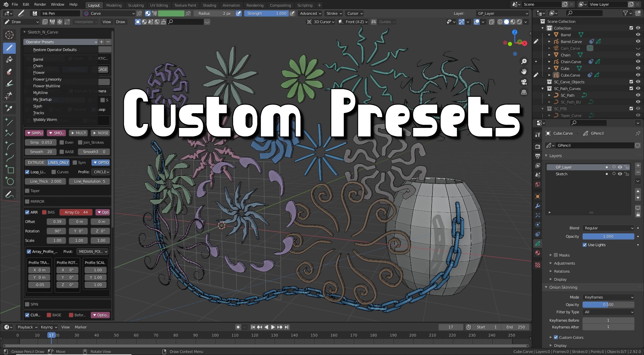The width and height of the screenshot is (644, 355).
Task: Switch to the Sculpting workspace tab
Action: [x=136, y=5]
